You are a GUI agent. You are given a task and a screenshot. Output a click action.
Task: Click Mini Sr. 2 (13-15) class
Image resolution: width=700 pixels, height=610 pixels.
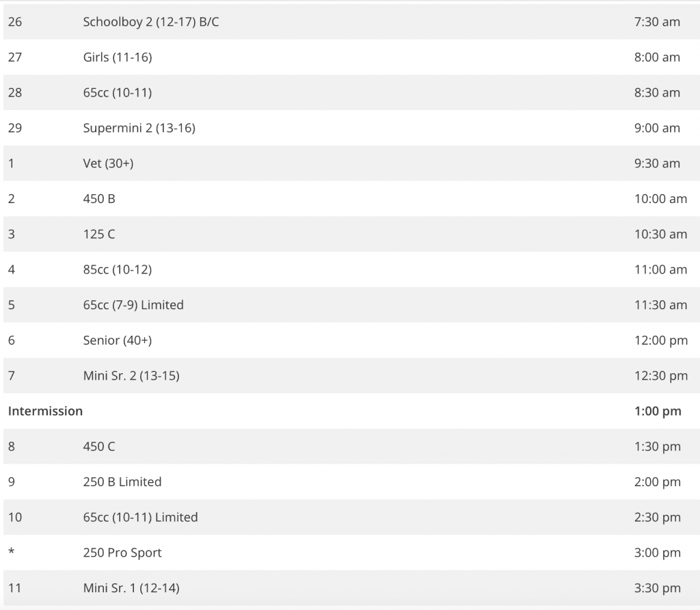[131, 375]
